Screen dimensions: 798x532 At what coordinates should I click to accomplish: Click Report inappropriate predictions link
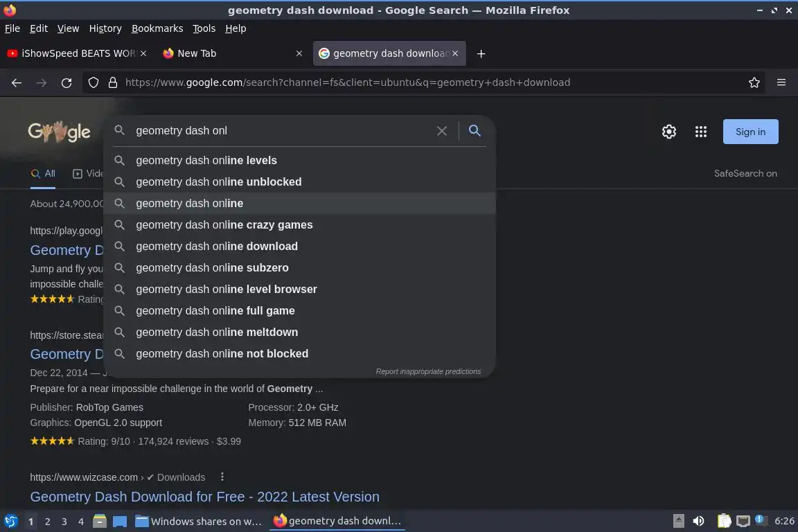(428, 371)
